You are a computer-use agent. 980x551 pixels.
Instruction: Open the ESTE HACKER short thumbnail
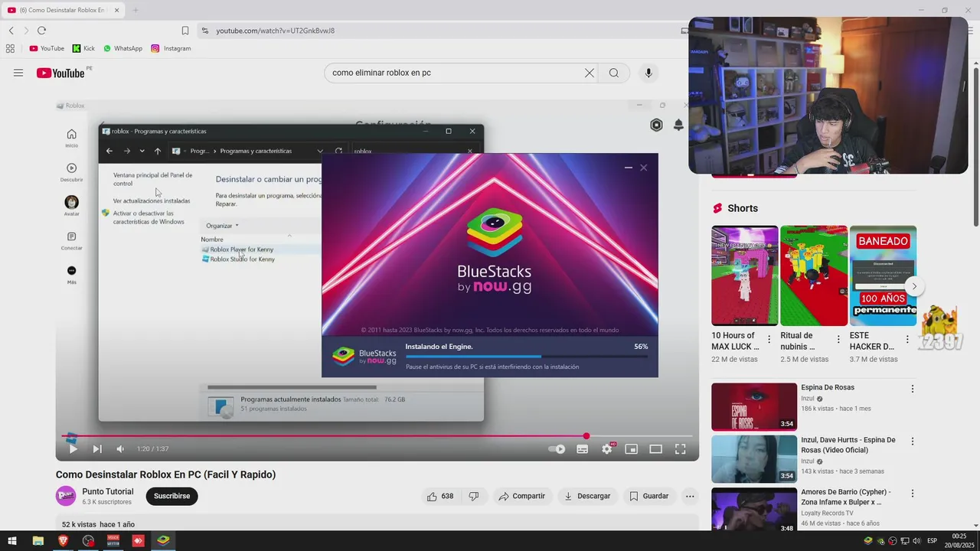(883, 275)
